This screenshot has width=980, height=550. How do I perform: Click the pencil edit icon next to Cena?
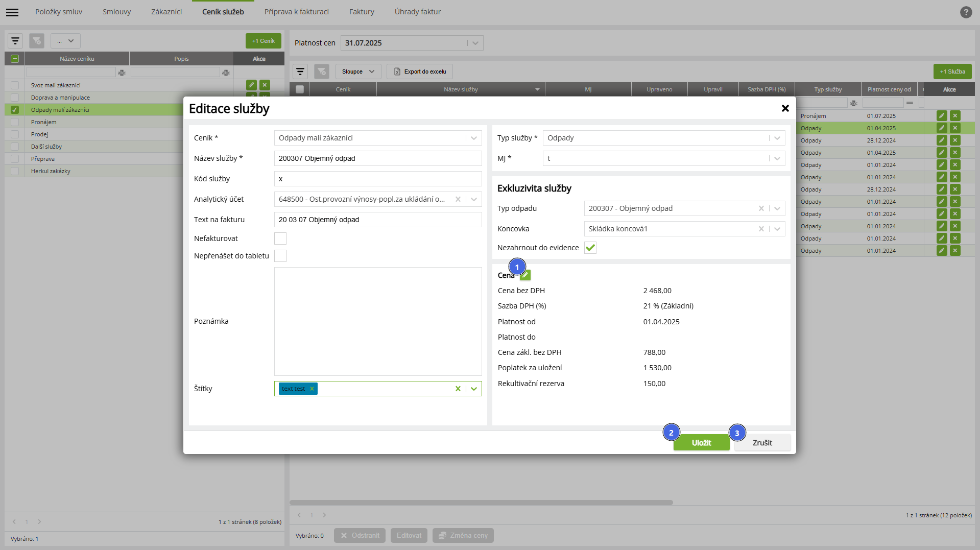pyautogui.click(x=525, y=275)
